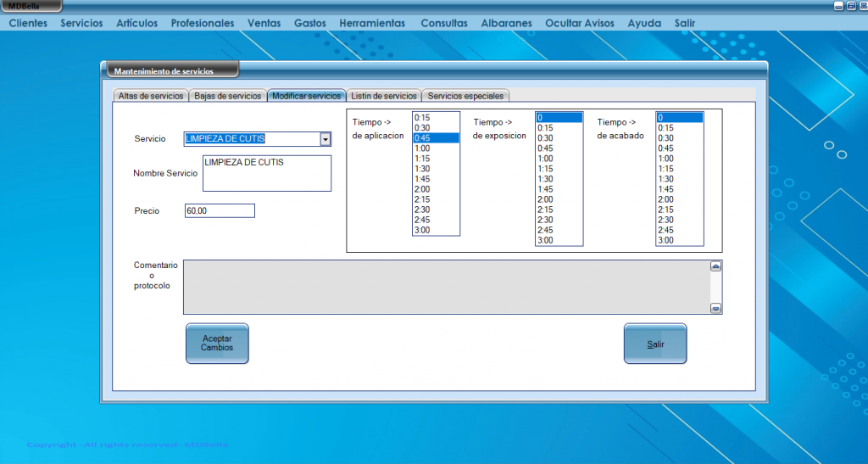Open the Artículos menu
The image size is (868, 464).
click(136, 23)
